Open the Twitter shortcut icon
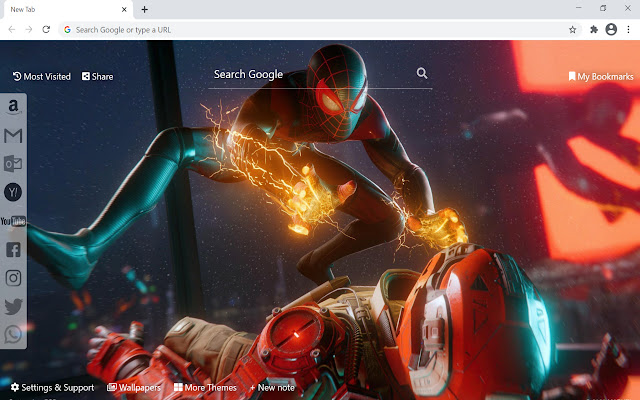Viewport: 640px width, 400px height. pyautogui.click(x=13, y=307)
